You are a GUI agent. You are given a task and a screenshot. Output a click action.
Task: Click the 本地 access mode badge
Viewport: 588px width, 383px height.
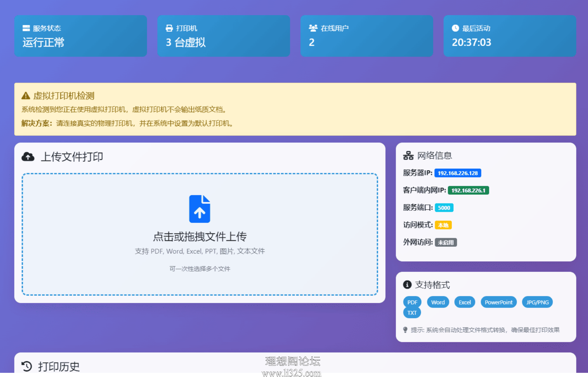coord(443,225)
